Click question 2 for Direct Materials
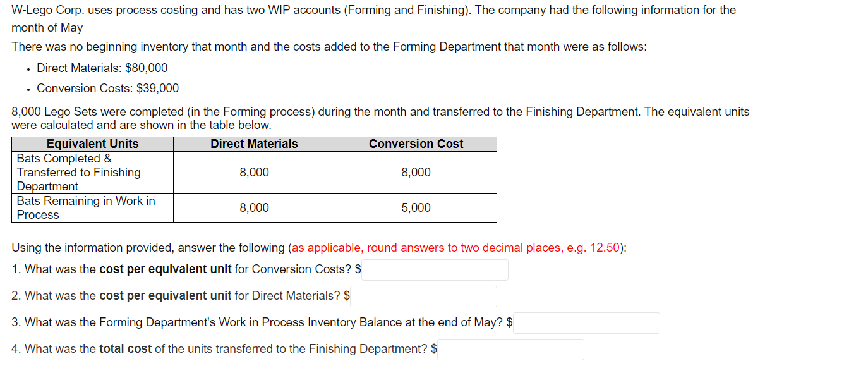This screenshot has width=868, height=380. [x=177, y=295]
